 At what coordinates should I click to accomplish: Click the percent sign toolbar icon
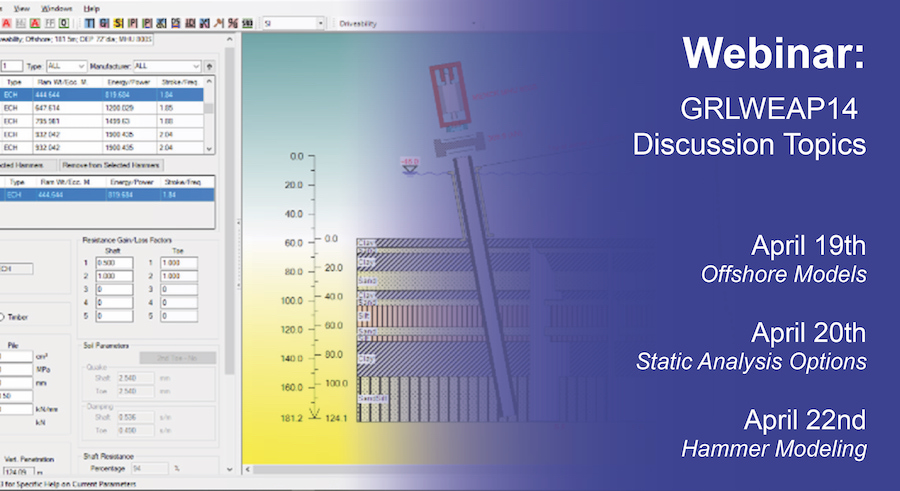tap(232, 22)
